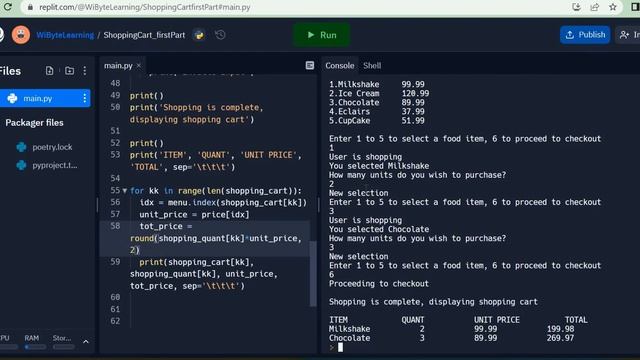Image resolution: width=640 pixels, height=360 pixels.
Task: Open the site lock info icon
Action: pyautogui.click(x=30, y=7)
